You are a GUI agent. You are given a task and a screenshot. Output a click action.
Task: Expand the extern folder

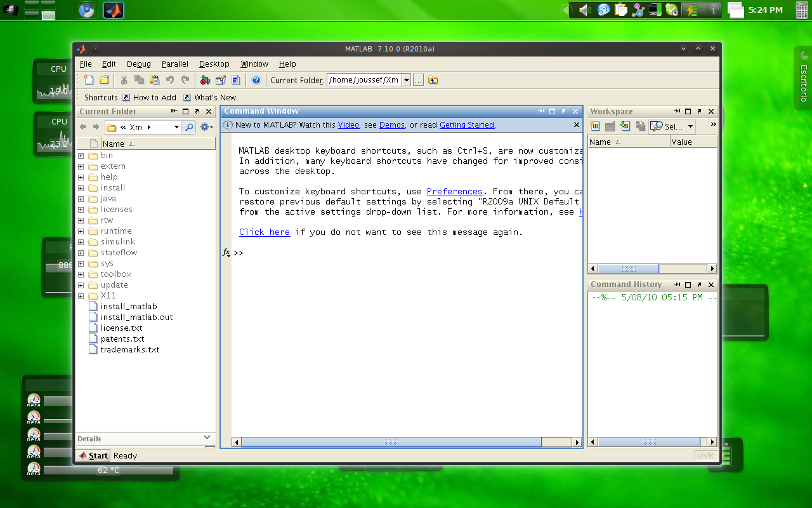(81, 166)
